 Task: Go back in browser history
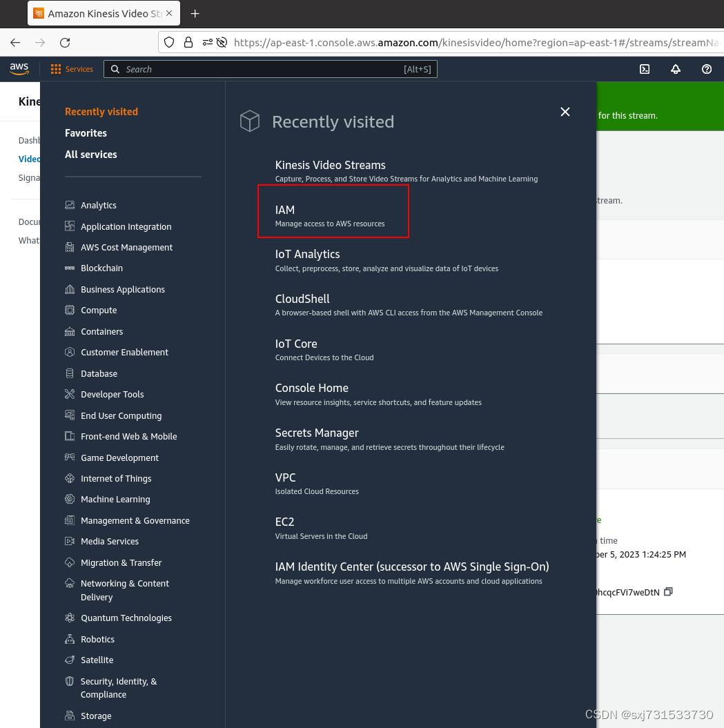click(15, 43)
